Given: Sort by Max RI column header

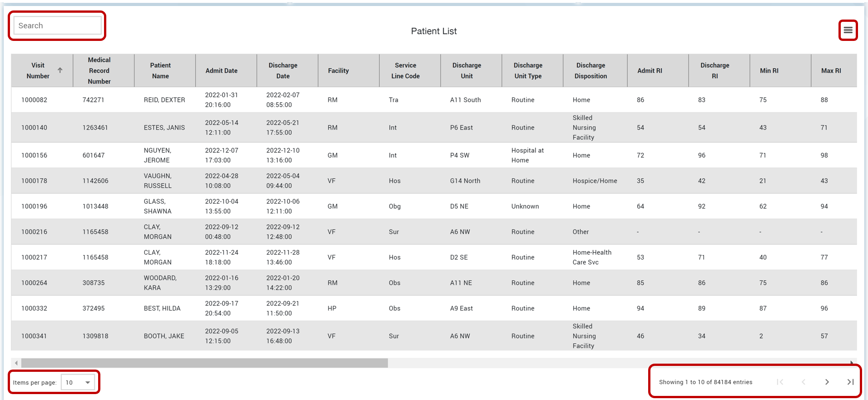Looking at the screenshot, I should click(x=831, y=70).
